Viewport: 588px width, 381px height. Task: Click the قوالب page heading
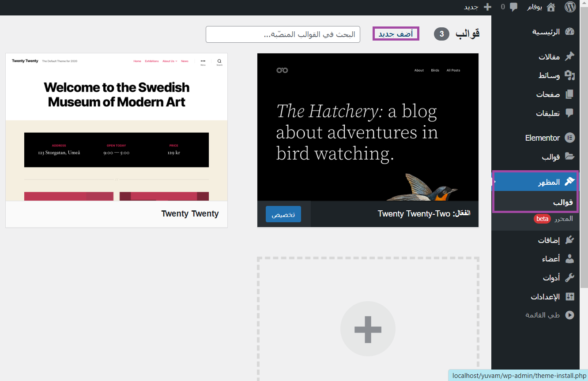[467, 33]
